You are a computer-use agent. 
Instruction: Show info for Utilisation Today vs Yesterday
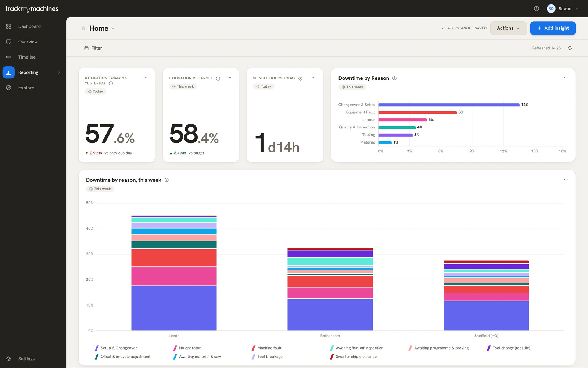click(x=111, y=84)
